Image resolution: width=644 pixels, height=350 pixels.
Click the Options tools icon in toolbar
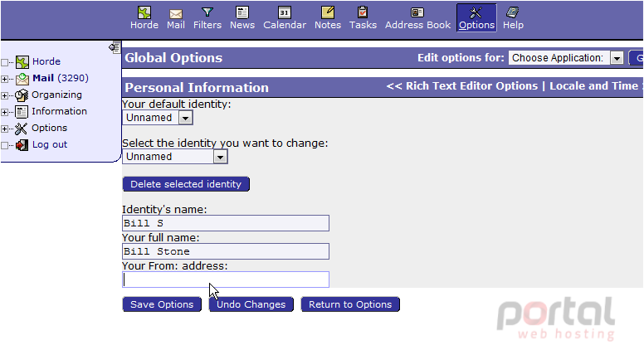point(476,12)
